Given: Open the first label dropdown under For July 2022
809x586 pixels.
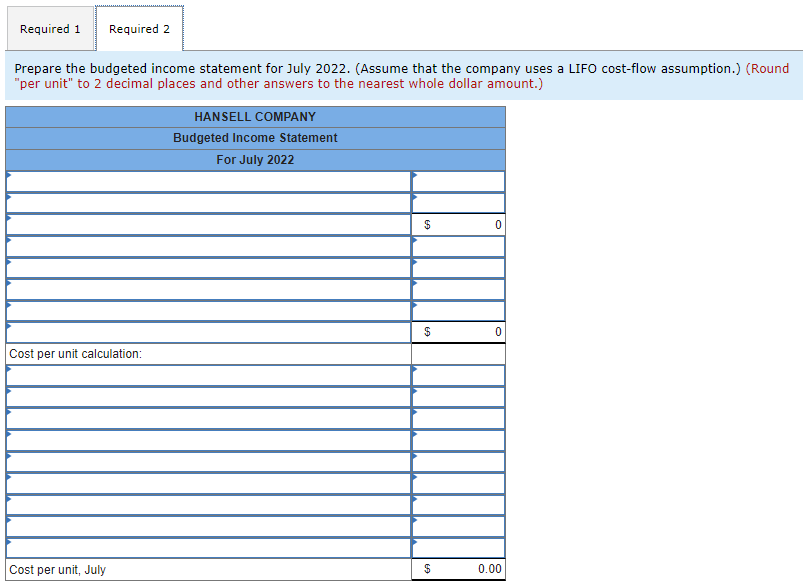Looking at the screenshot, I should point(200,182).
